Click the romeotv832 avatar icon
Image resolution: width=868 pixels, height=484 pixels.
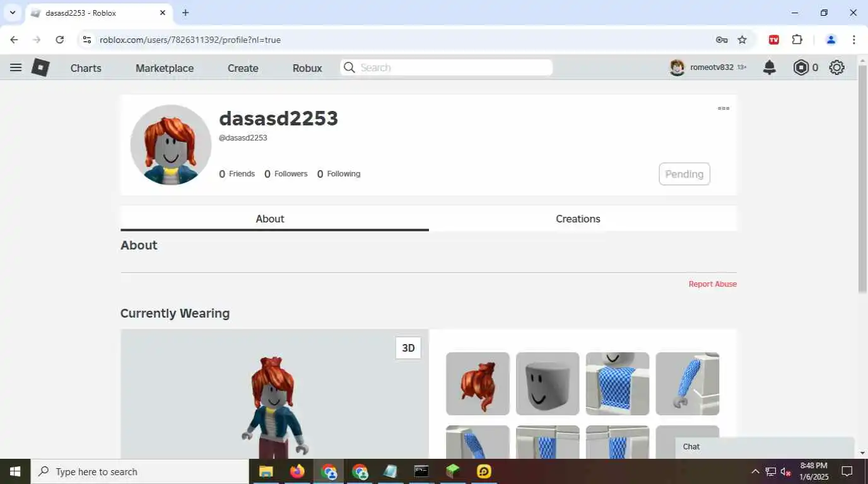click(x=677, y=67)
